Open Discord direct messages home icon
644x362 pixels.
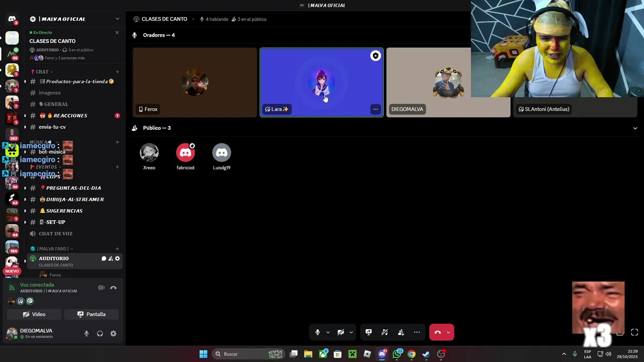point(12,19)
